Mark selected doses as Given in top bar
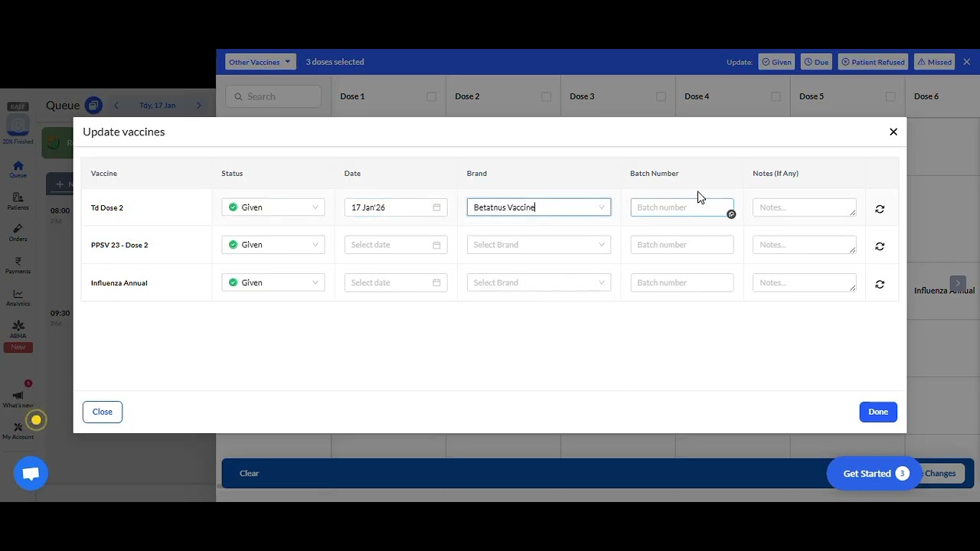 tap(776, 62)
